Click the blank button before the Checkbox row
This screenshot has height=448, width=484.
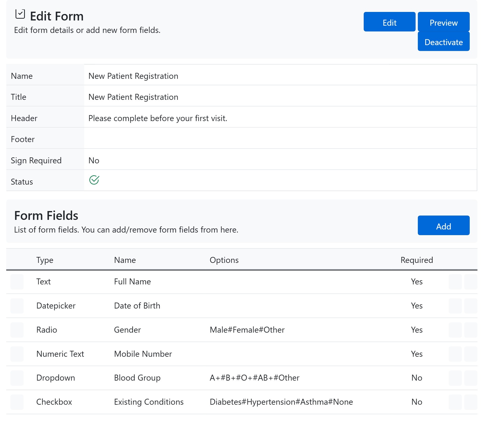[17, 402]
